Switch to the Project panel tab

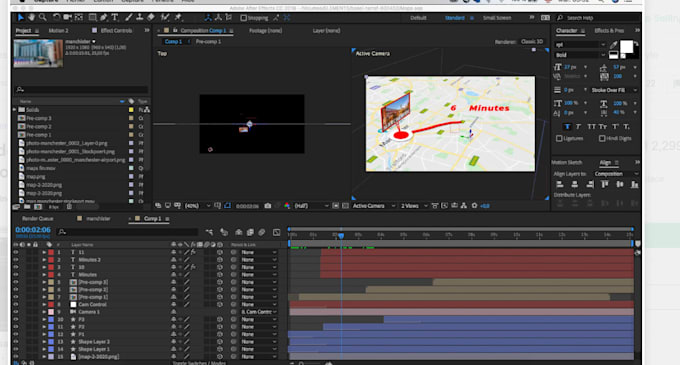tap(23, 30)
